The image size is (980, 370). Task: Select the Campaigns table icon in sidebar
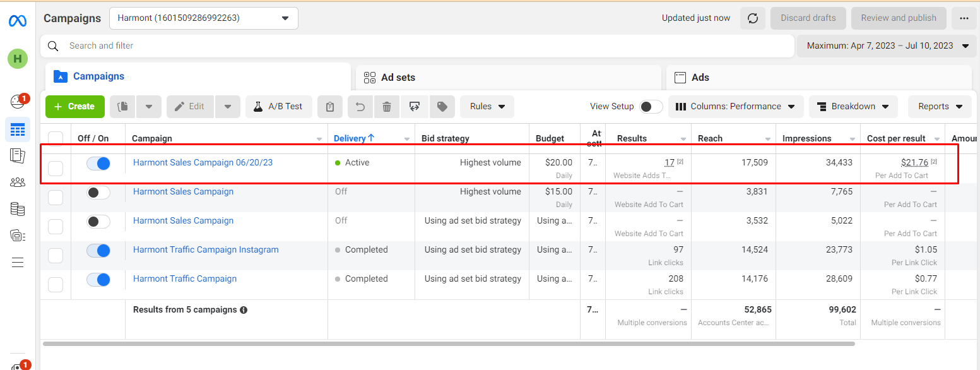(x=18, y=130)
